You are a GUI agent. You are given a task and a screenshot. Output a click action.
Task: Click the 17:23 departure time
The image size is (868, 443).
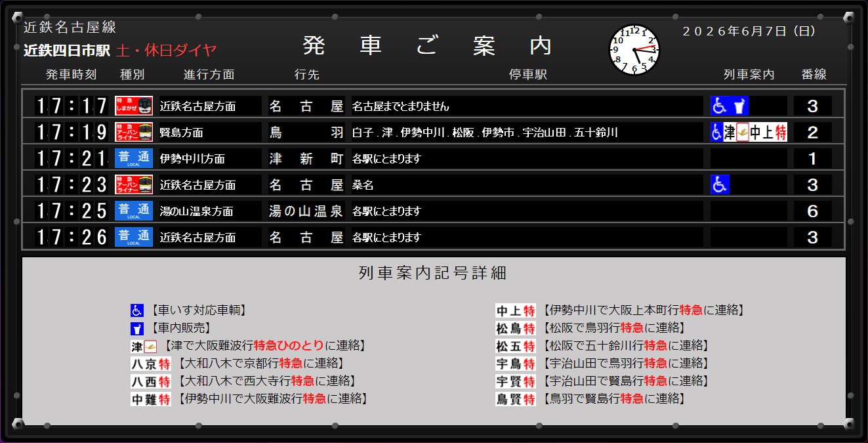tap(71, 184)
